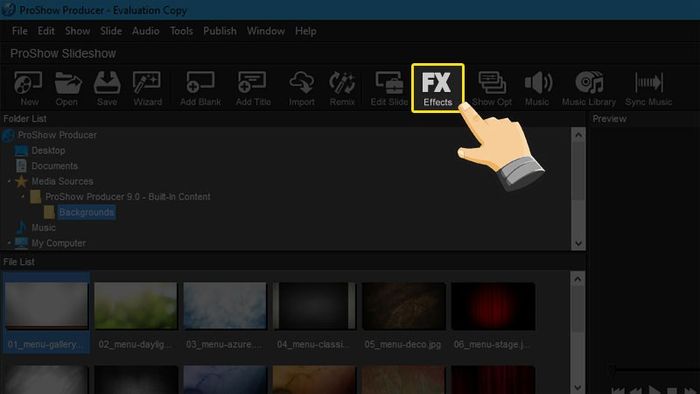Save the show with the Save icon
The height and width of the screenshot is (394, 700).
107,88
